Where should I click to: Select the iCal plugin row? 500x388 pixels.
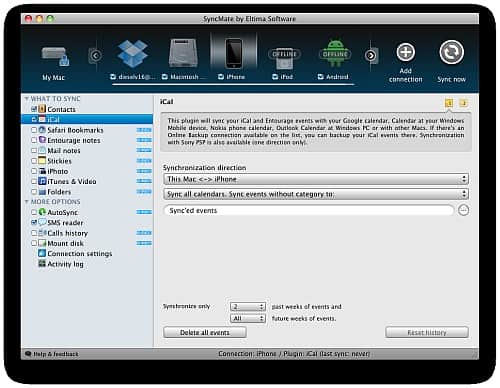(x=87, y=119)
